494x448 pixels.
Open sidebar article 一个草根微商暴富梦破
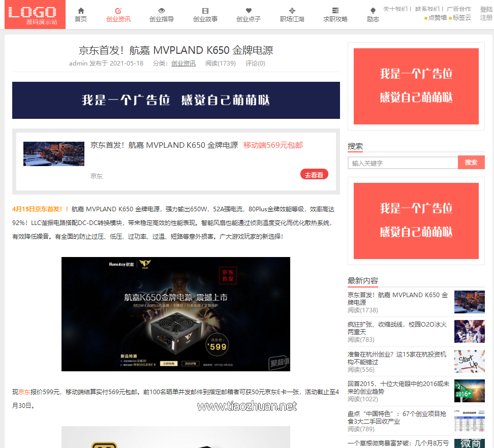coord(398,443)
